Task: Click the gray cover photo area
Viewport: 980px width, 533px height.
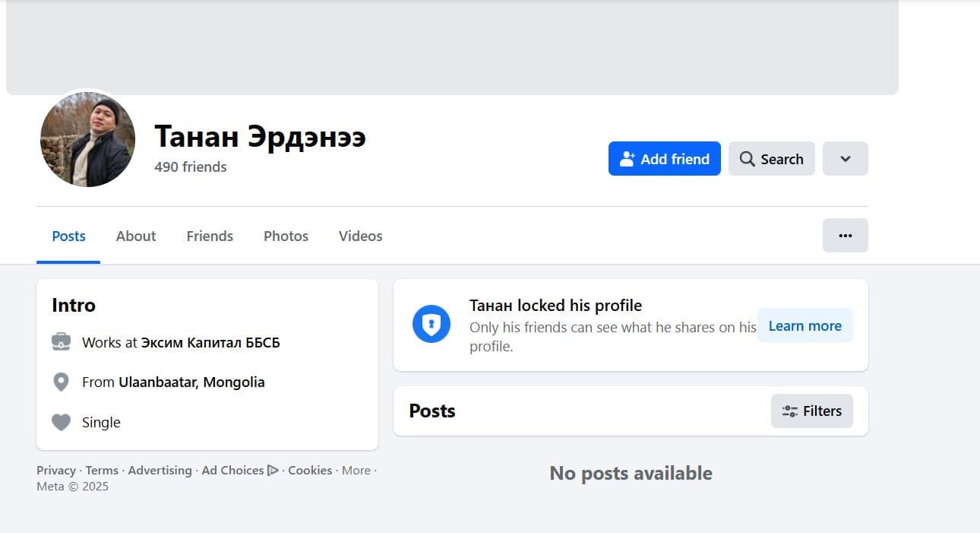Action: point(452,47)
